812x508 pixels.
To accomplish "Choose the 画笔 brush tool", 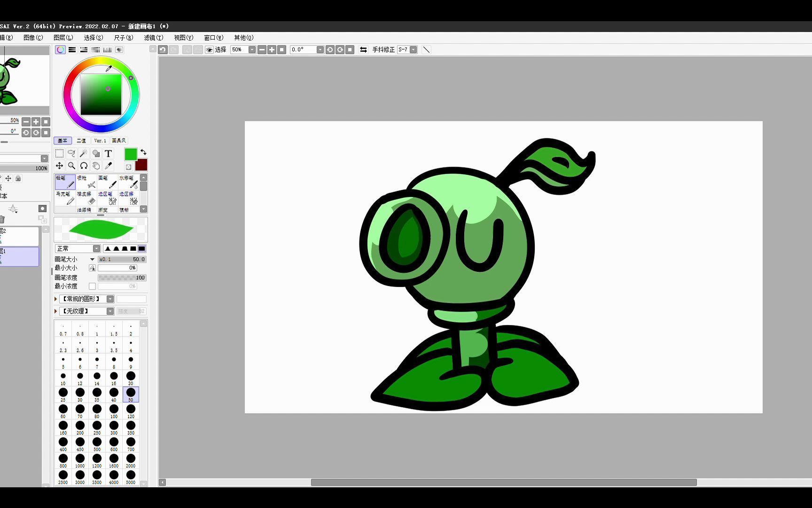I will pyautogui.click(x=108, y=182).
